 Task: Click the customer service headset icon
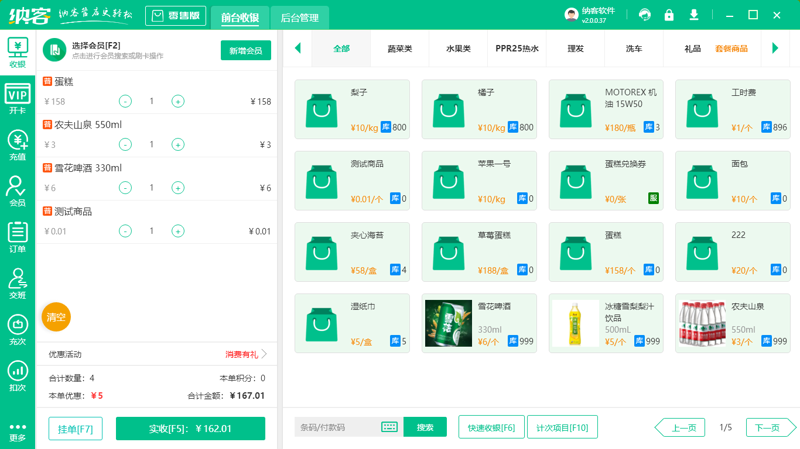pyautogui.click(x=644, y=15)
